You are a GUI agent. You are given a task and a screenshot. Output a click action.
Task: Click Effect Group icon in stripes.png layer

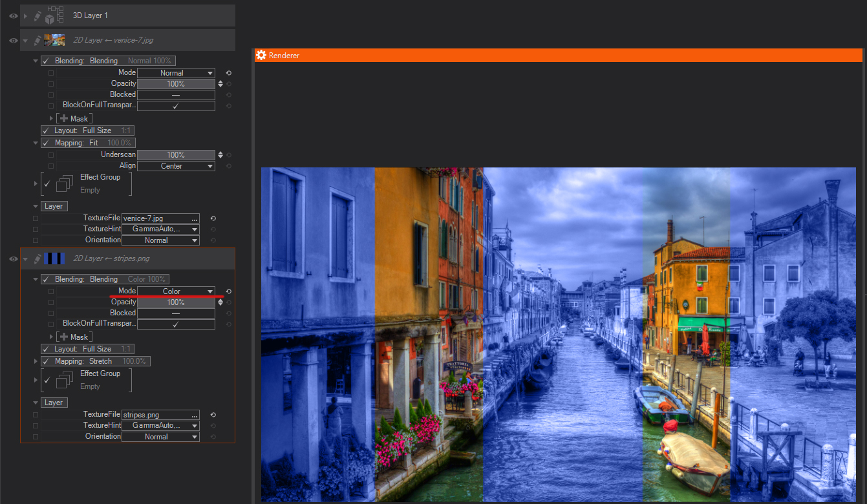click(x=64, y=380)
